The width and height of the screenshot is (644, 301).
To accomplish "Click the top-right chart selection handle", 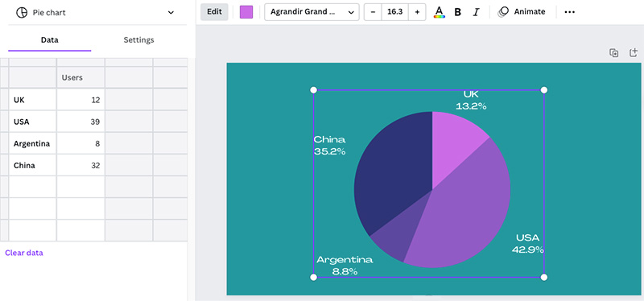I will click(544, 90).
